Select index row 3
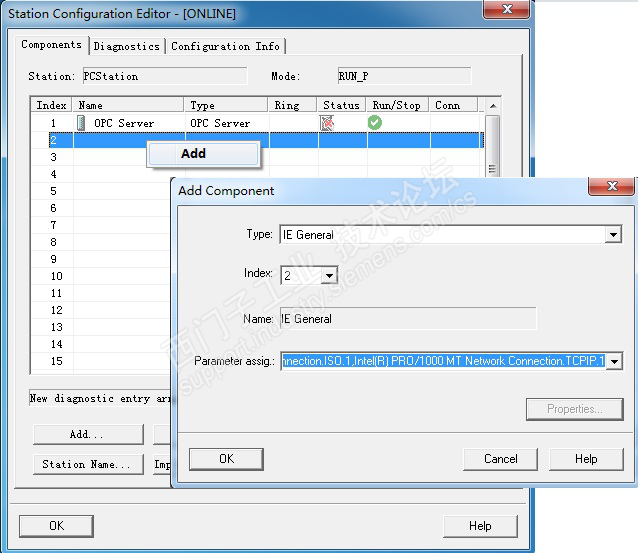 point(53,157)
